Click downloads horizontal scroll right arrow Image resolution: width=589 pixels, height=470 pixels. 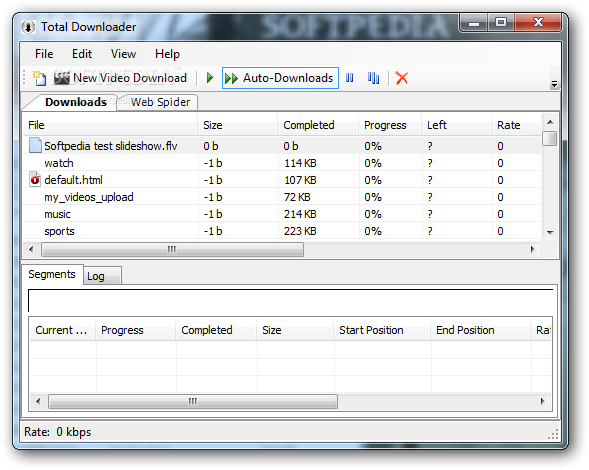coord(532,249)
